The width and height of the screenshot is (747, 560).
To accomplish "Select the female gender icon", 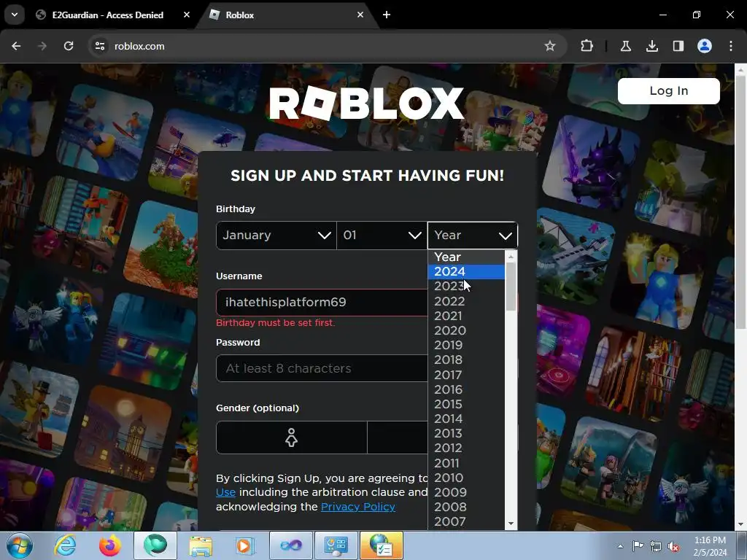I will coord(292,437).
